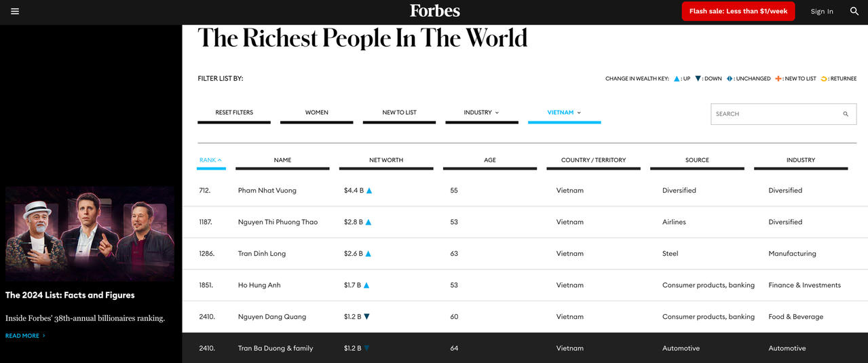Click the Flash sale subscription button
Image resolution: width=868 pixels, height=363 pixels.
(x=738, y=12)
